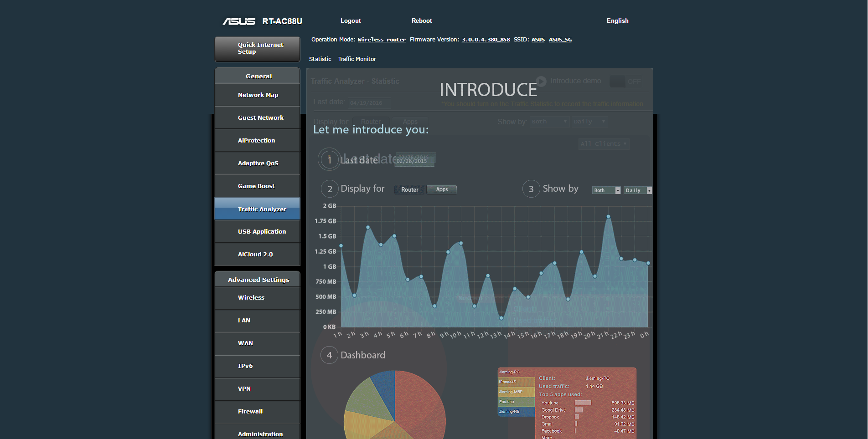The width and height of the screenshot is (868, 439).
Task: Open the English language selector
Action: [617, 21]
